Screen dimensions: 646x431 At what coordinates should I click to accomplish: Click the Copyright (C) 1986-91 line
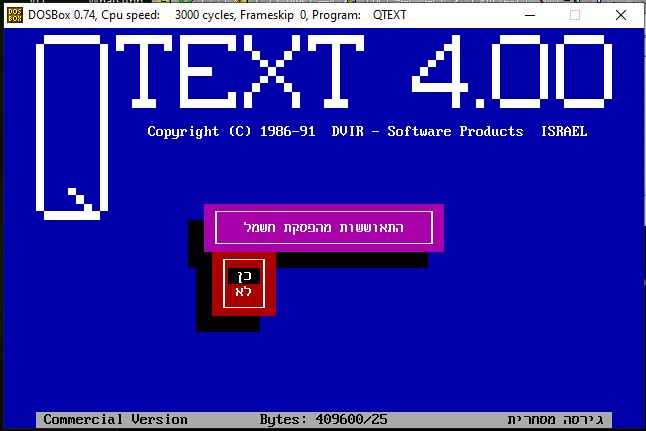coord(367,131)
